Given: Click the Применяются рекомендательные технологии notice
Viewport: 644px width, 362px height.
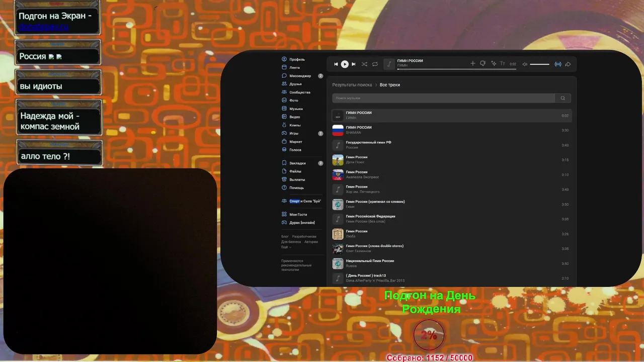Looking at the screenshot, I should click(x=296, y=265).
